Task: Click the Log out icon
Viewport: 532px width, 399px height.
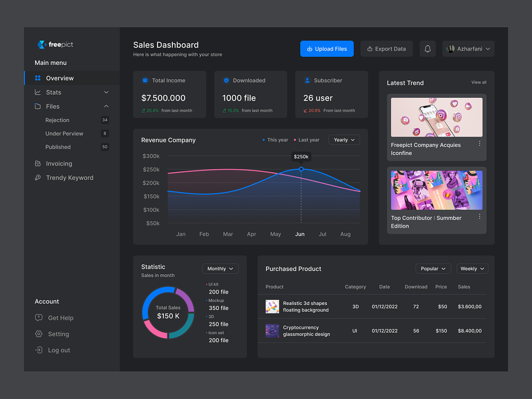Action: click(x=38, y=350)
